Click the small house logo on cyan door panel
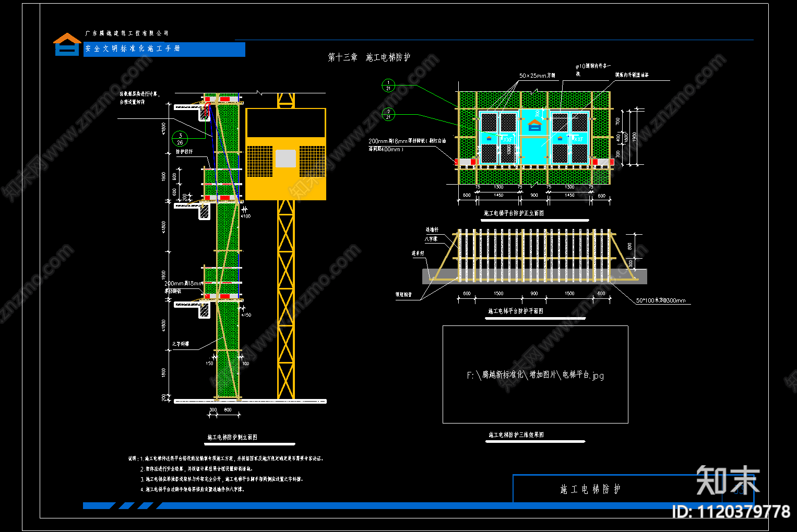Screen dimensions: 797x532 tap(534, 125)
